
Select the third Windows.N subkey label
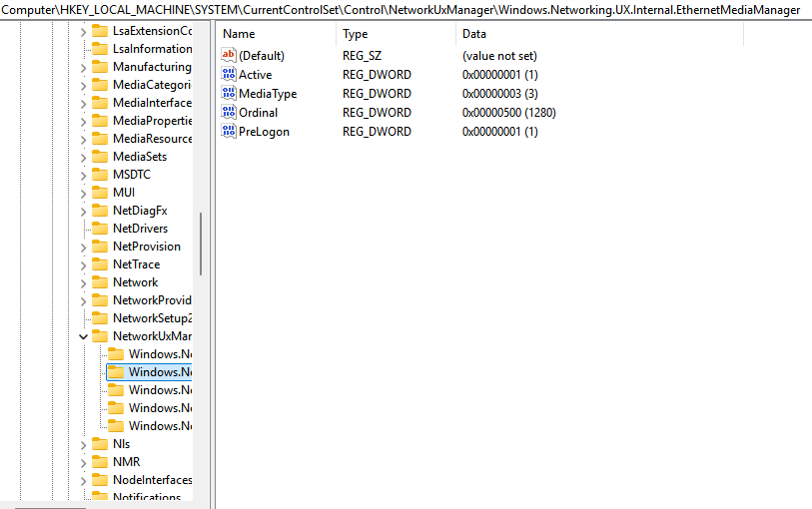(161, 390)
